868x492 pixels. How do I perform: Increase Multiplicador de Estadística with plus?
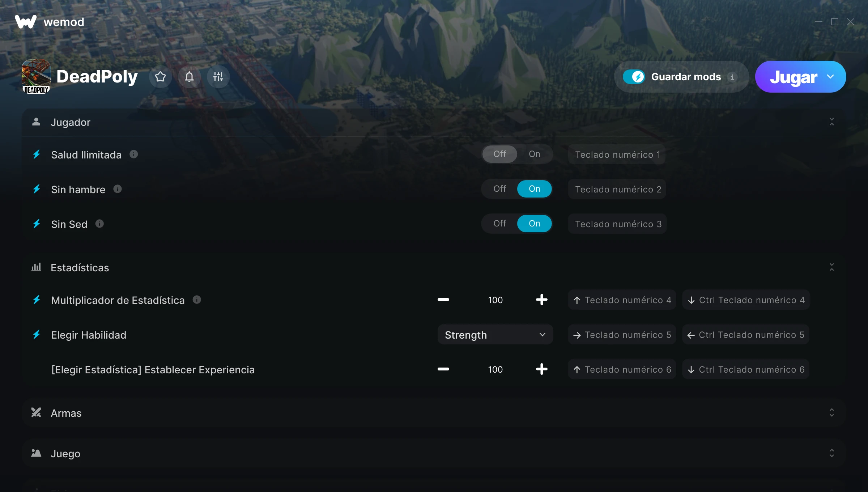click(x=541, y=300)
